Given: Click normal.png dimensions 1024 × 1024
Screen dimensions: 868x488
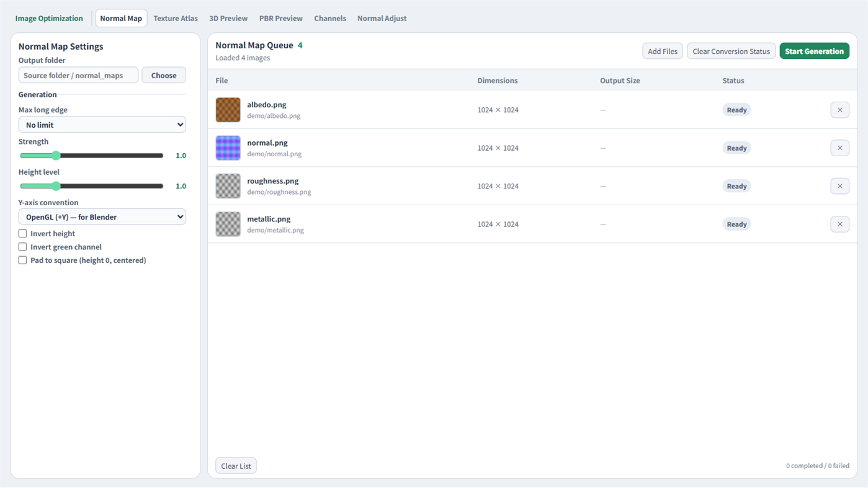Looking at the screenshot, I should tap(498, 148).
